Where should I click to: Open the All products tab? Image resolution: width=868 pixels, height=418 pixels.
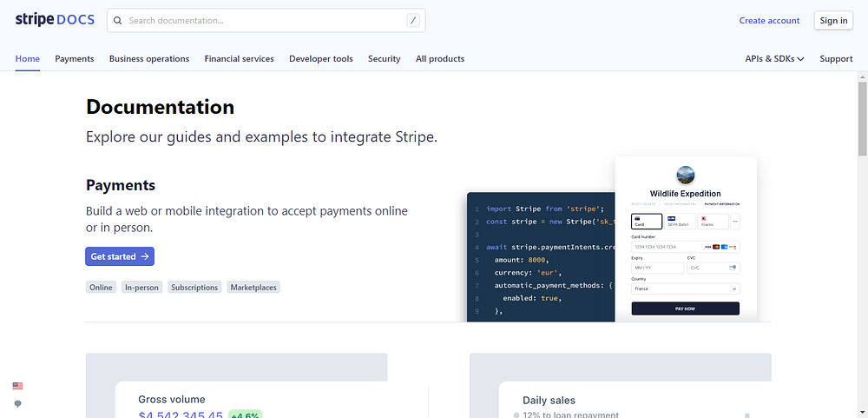click(x=440, y=59)
